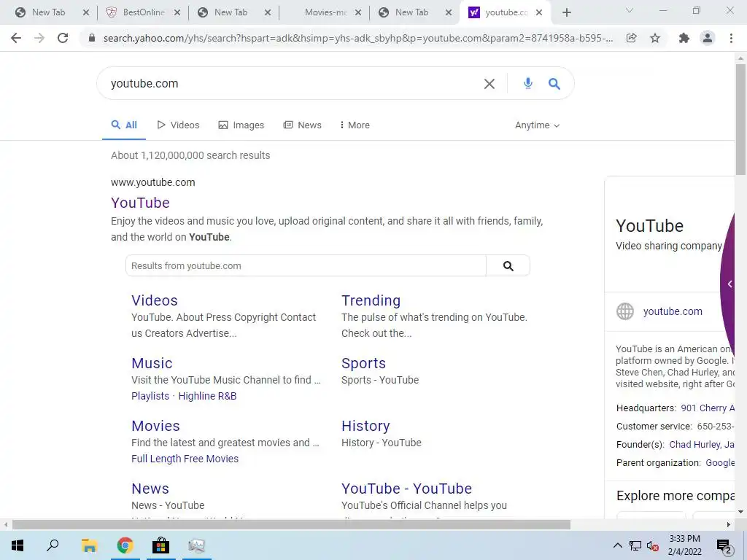This screenshot has width=747, height=560.
Task: Show hidden system tray icons
Action: click(617, 545)
